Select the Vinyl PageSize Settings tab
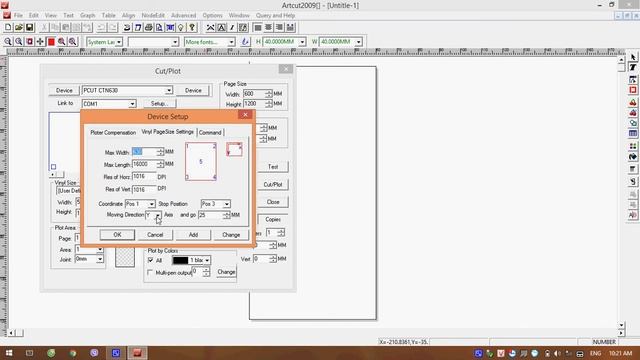 [x=167, y=132]
